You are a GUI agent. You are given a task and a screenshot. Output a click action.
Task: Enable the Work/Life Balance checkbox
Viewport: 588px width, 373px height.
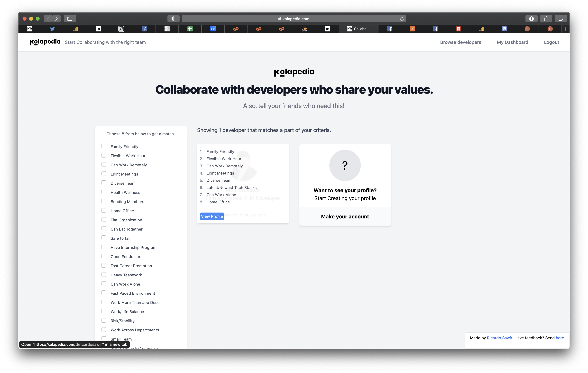click(104, 311)
